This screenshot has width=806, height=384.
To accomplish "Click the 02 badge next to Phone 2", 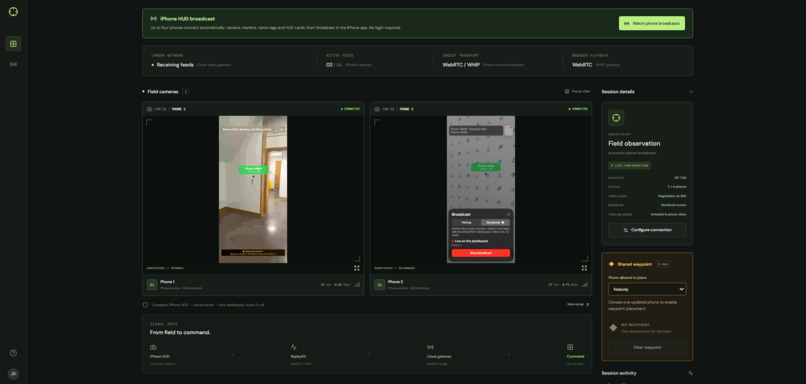I will [379, 284].
